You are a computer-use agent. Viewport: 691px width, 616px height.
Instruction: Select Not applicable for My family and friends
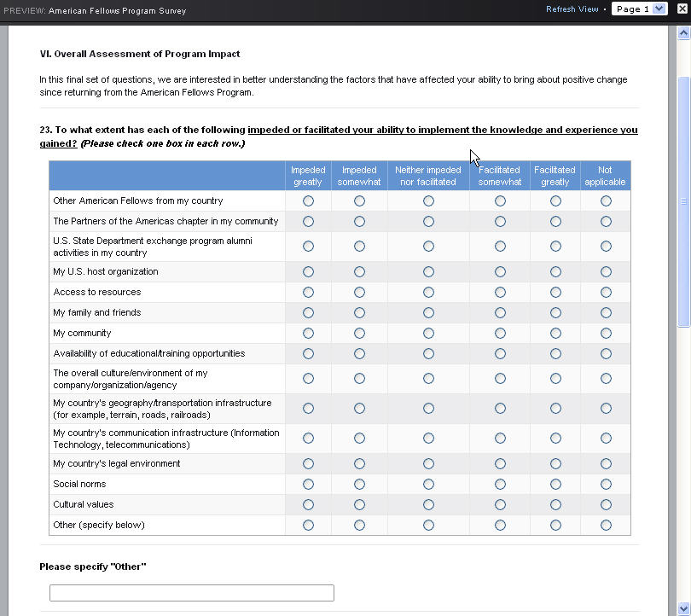[606, 313]
